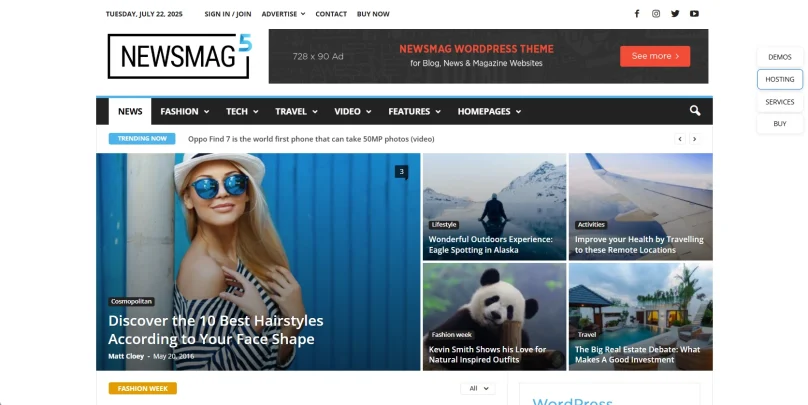Screen dimensions: 808x405
Task: Click the Hosting side button
Action: point(780,79)
